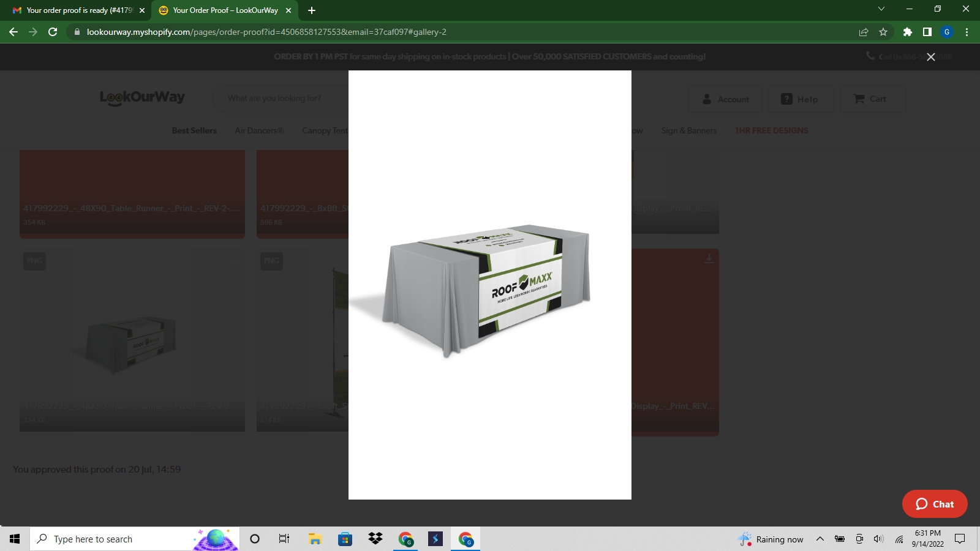Screen dimensions: 980x551
Task: Open a new browser tab
Action: 312,10
